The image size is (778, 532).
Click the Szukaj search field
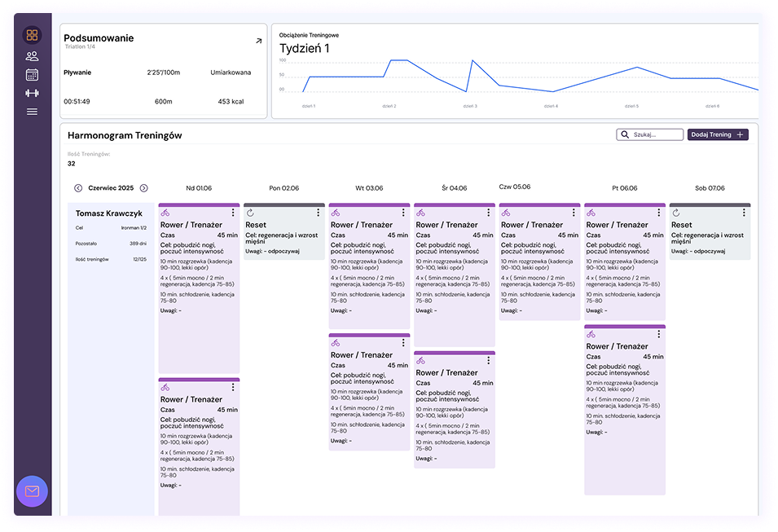(649, 134)
